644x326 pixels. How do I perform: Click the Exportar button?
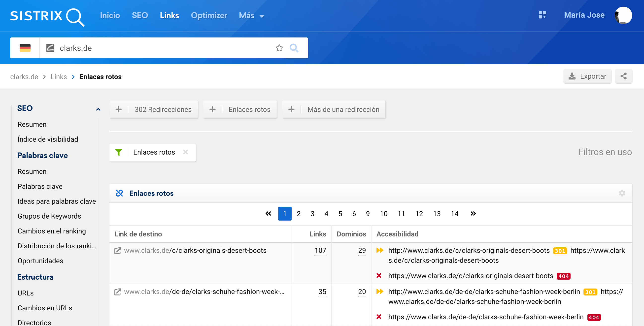[x=587, y=76]
